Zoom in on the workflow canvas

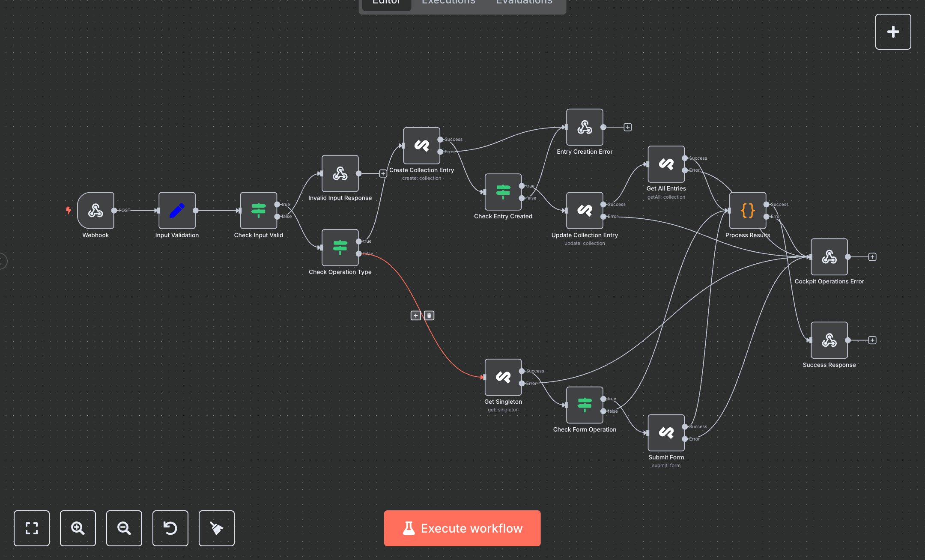[x=78, y=528]
